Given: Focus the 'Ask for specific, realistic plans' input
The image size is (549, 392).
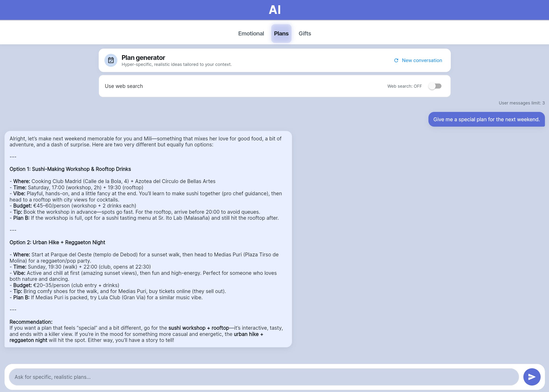Looking at the screenshot, I should coord(264,377).
